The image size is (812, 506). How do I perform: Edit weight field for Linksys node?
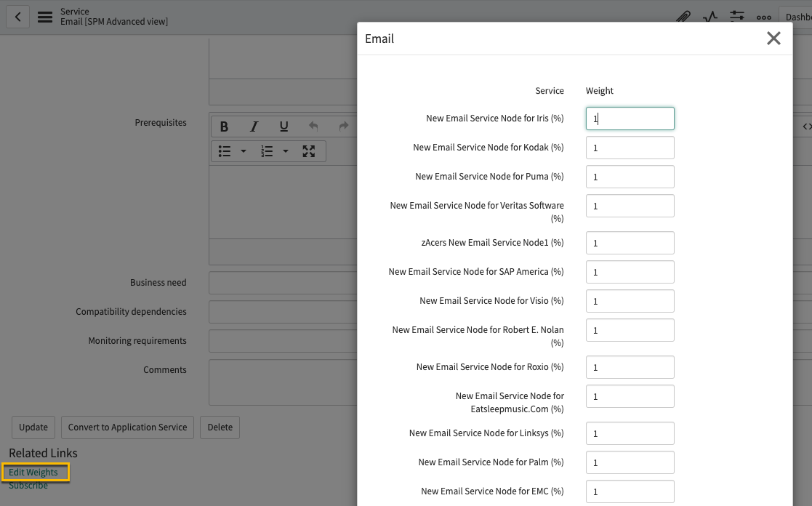[x=630, y=433]
